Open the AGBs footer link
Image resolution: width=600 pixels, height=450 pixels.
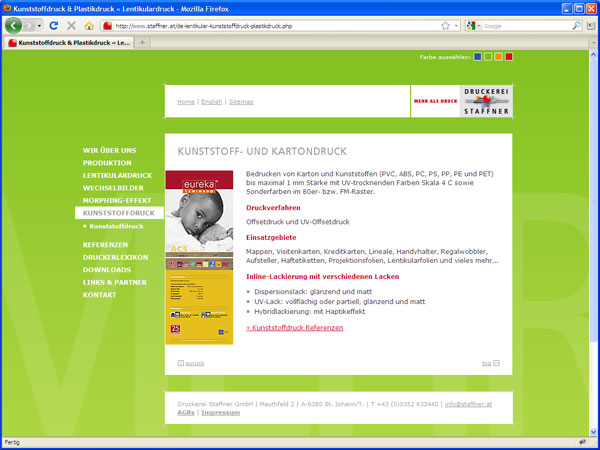(x=186, y=412)
